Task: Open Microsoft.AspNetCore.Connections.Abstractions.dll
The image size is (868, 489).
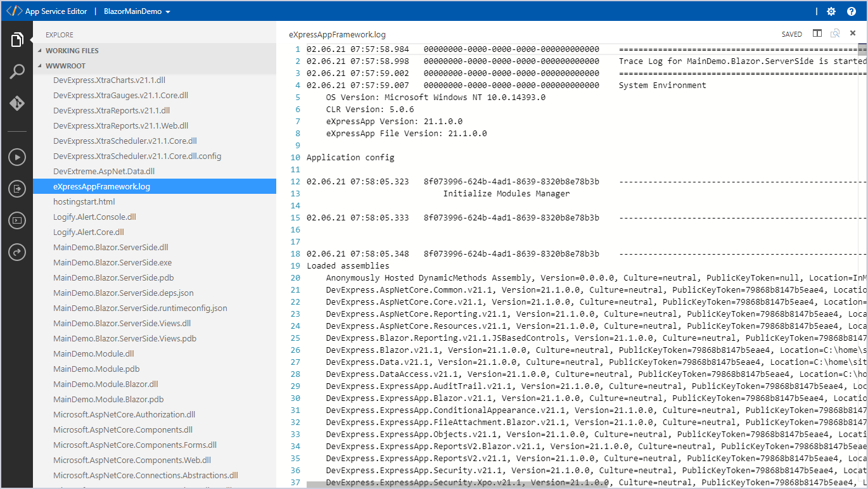Action: [146, 475]
